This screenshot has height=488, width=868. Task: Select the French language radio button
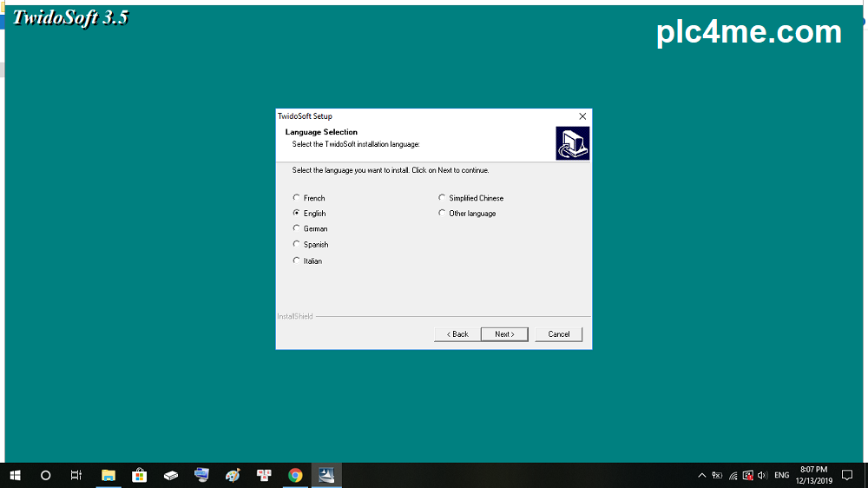click(x=297, y=198)
